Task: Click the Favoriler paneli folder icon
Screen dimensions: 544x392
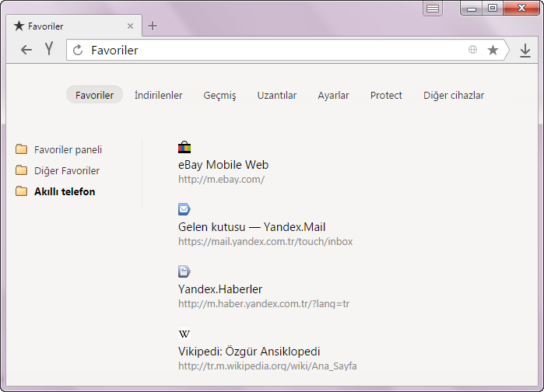Action: click(22, 149)
